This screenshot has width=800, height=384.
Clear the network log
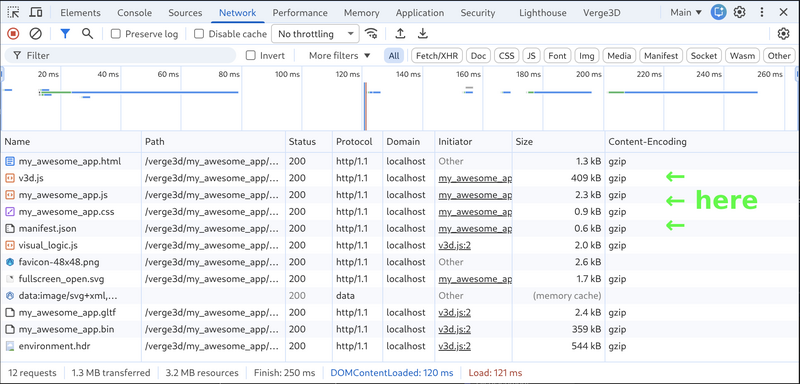point(35,34)
